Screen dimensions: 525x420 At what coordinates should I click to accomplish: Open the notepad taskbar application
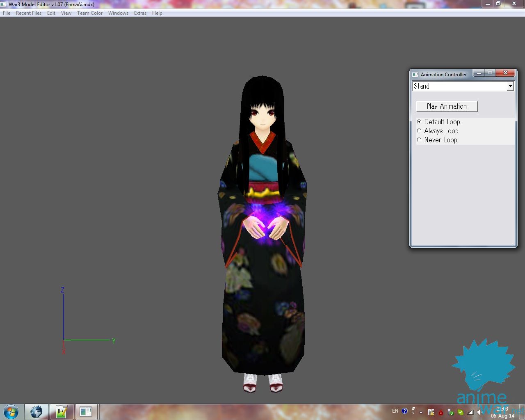tap(62, 411)
